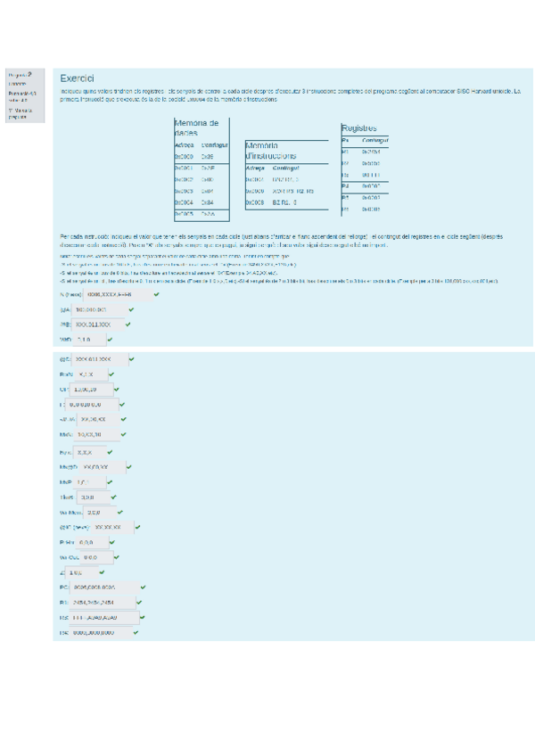Click the Wr-Mem answer field
The width and height of the screenshot is (535, 756).
100,512
